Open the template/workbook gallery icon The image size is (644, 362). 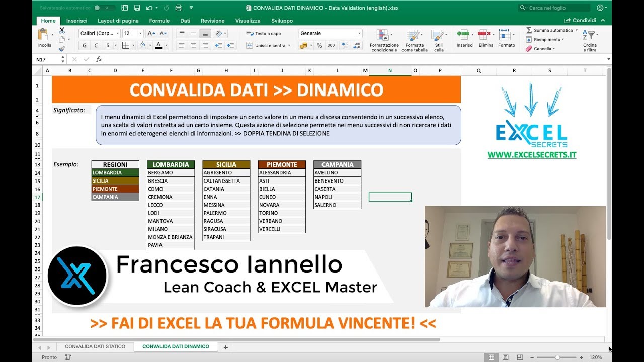tap(124, 8)
